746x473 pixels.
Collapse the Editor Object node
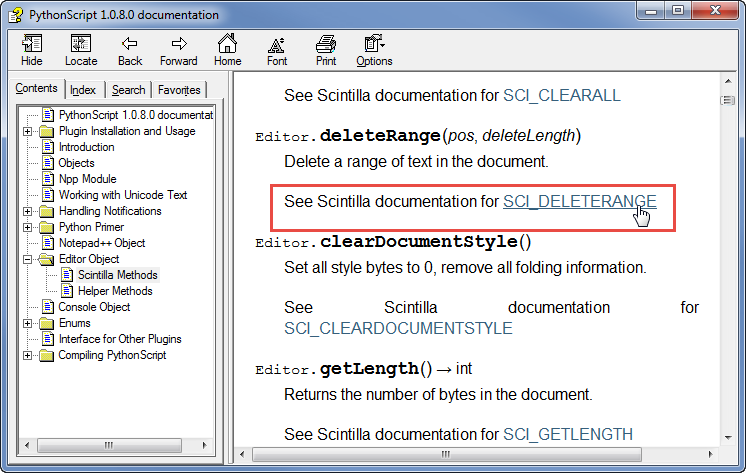click(28, 259)
